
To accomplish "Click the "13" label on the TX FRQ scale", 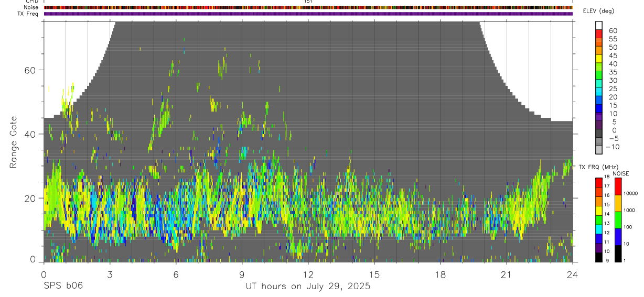I will tap(607, 223).
